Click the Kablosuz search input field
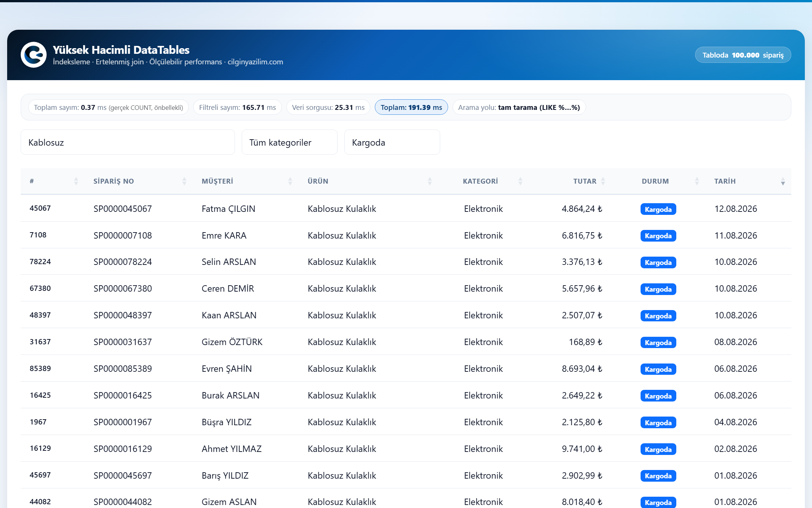Screen dimensions: 812x508 [128, 142]
